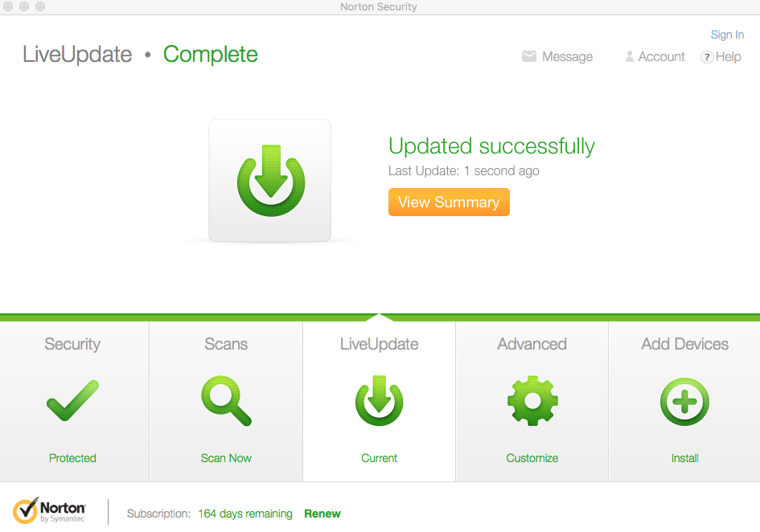The width and height of the screenshot is (760, 532).
Task: Click the Add Devices plus icon
Action: (684, 401)
